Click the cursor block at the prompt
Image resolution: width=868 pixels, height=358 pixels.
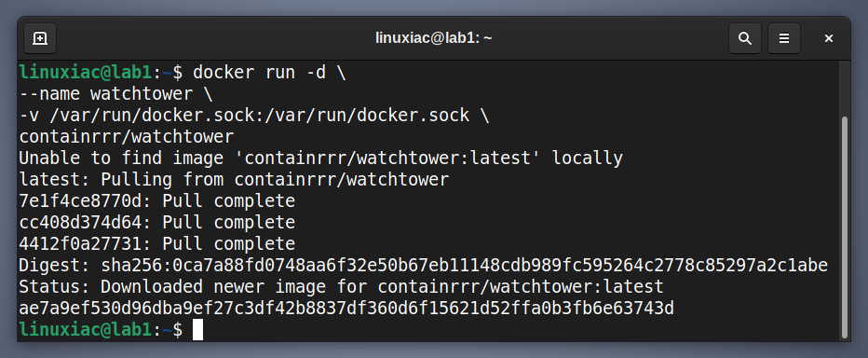point(197,330)
